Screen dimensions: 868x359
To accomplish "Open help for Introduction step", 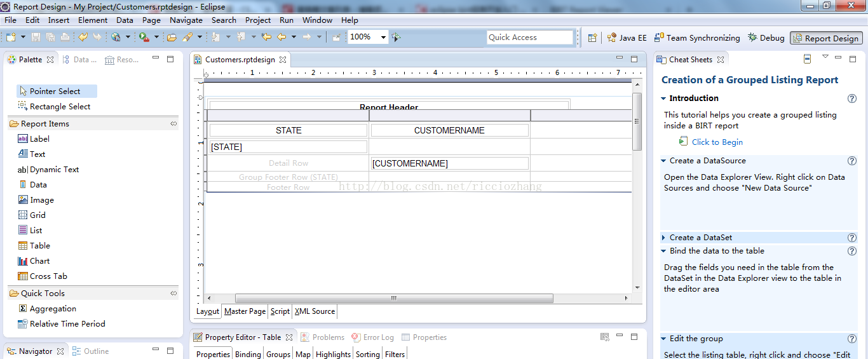I will click(x=852, y=98).
